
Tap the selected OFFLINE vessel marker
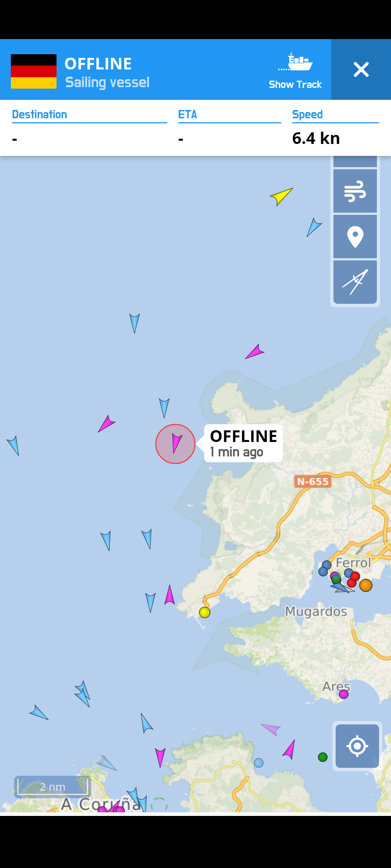(175, 444)
